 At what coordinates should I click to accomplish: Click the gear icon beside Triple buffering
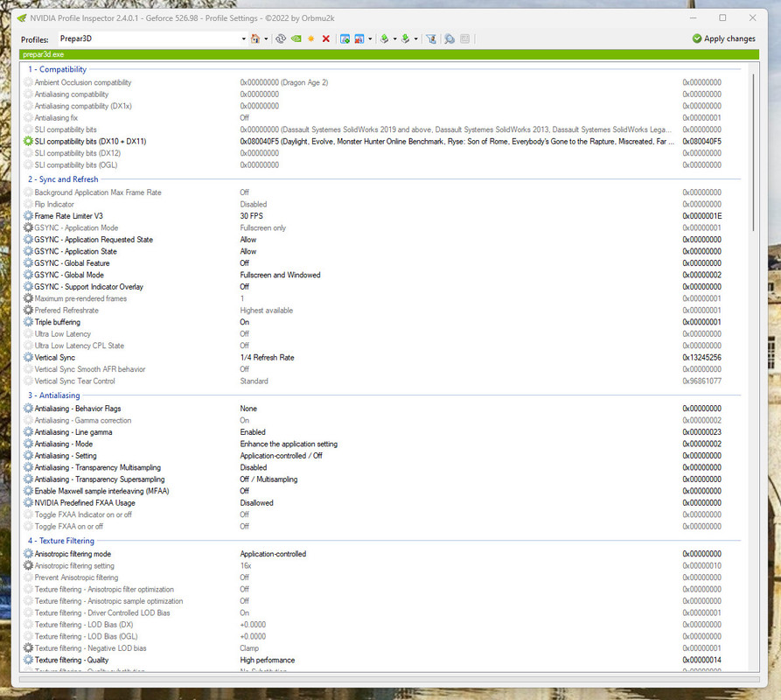(28, 322)
